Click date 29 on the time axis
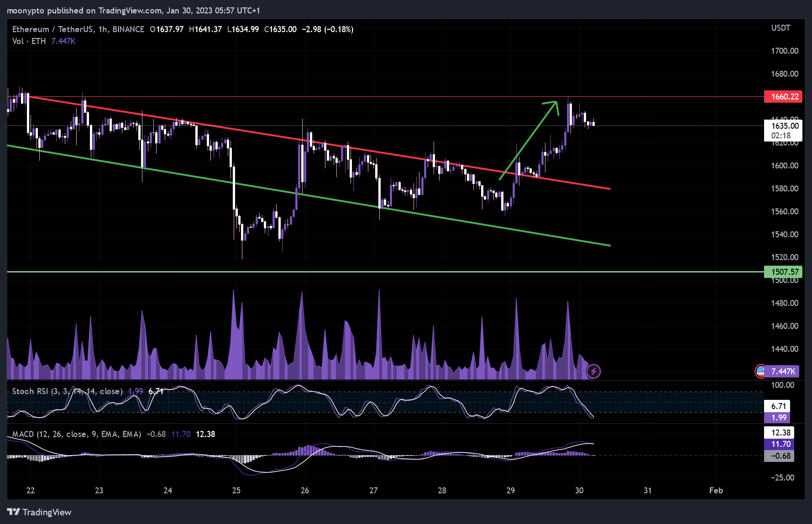Image resolution: width=812 pixels, height=524 pixels. (x=511, y=491)
